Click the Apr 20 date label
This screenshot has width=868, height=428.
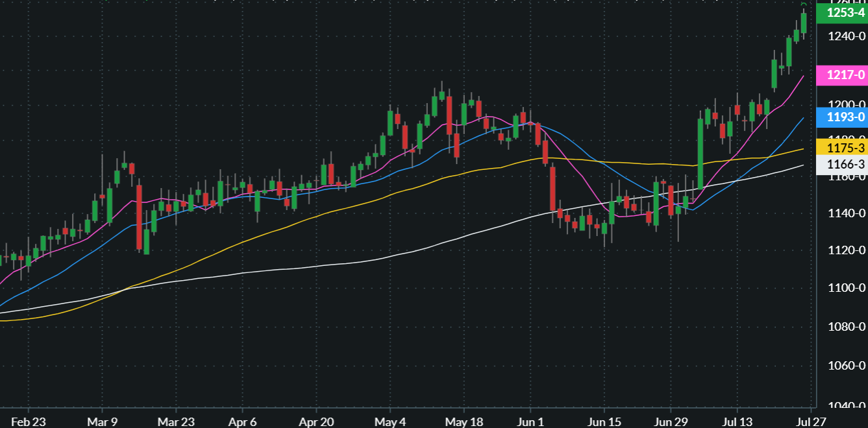(x=316, y=421)
